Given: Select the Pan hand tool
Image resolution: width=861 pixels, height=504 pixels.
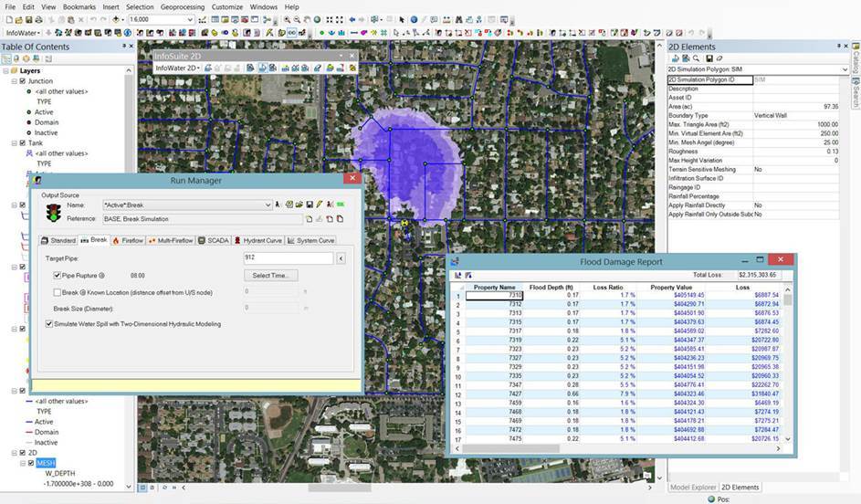Looking at the screenshot, I should 307,20.
